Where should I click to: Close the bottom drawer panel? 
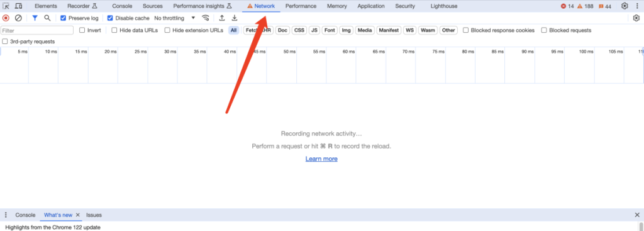pyautogui.click(x=637, y=215)
